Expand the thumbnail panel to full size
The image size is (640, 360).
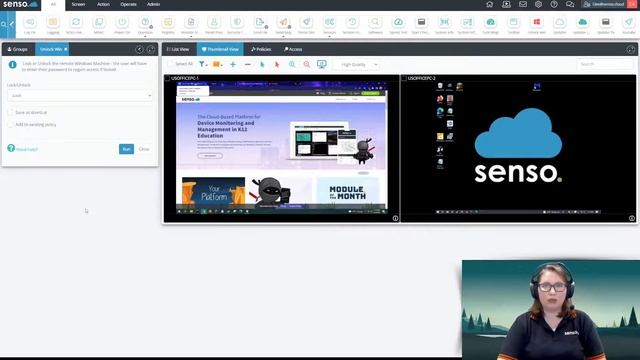pos(631,49)
